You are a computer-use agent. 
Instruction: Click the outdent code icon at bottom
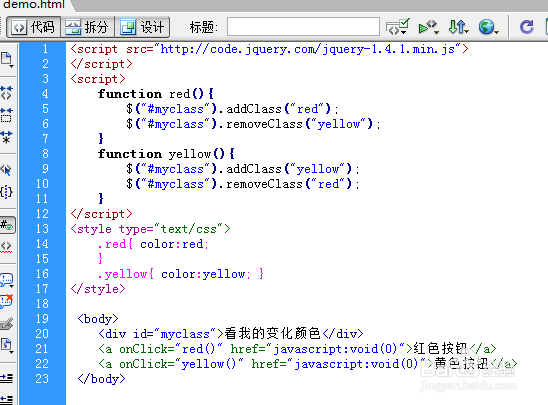point(7,399)
